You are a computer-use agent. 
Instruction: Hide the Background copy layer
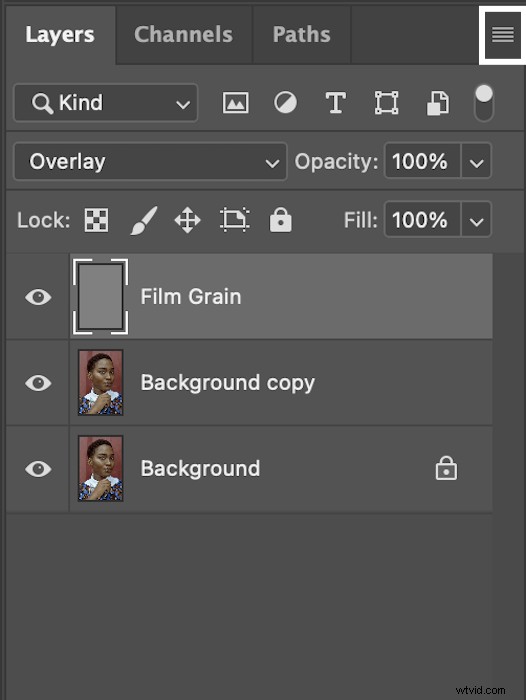[x=38, y=383]
